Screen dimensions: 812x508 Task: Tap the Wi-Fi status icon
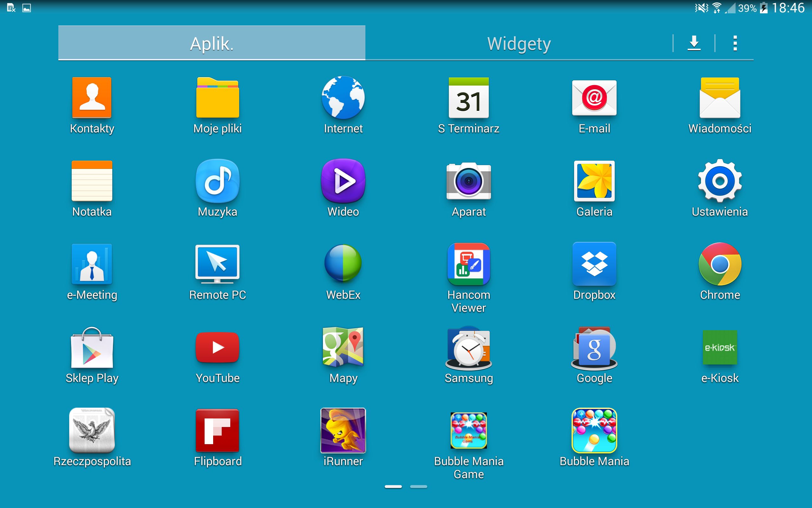coord(717,8)
